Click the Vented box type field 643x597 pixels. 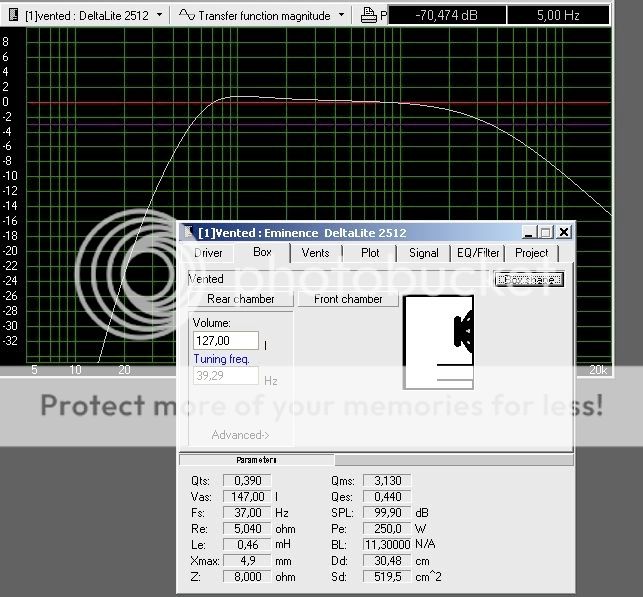(x=339, y=279)
